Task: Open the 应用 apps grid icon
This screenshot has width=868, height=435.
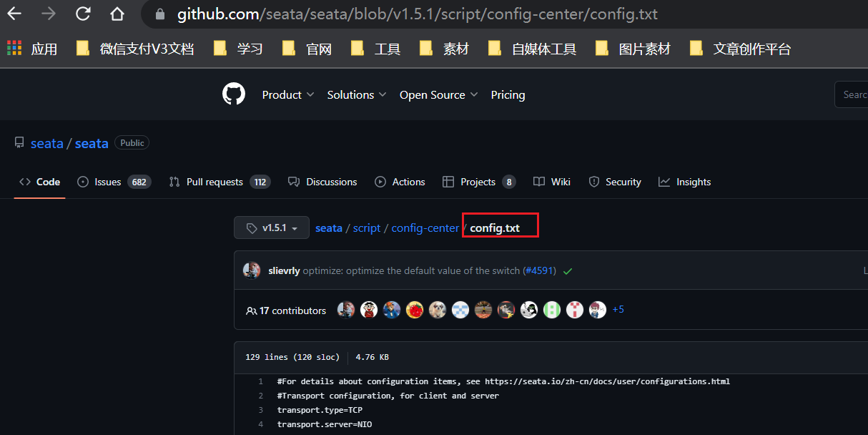Action: (x=14, y=48)
